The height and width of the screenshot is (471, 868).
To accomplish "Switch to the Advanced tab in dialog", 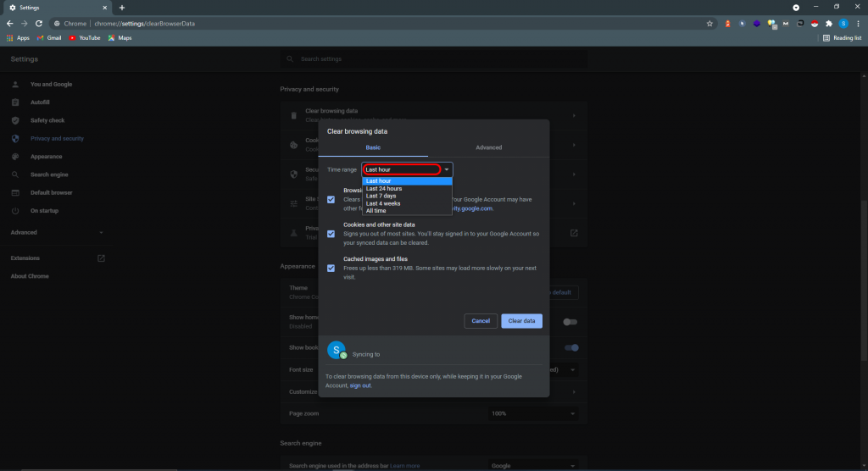I will pos(489,147).
